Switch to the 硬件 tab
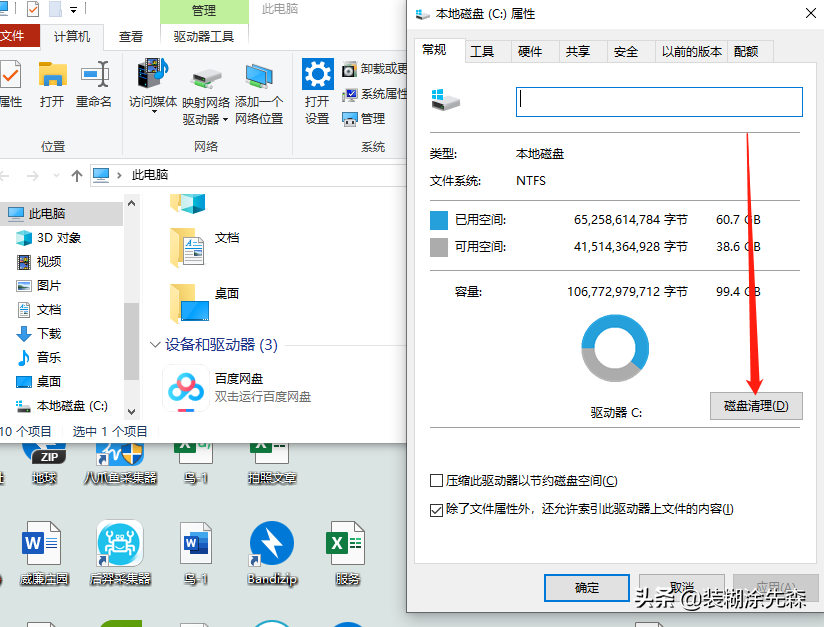Screen dimensions: 824x627 point(530,52)
